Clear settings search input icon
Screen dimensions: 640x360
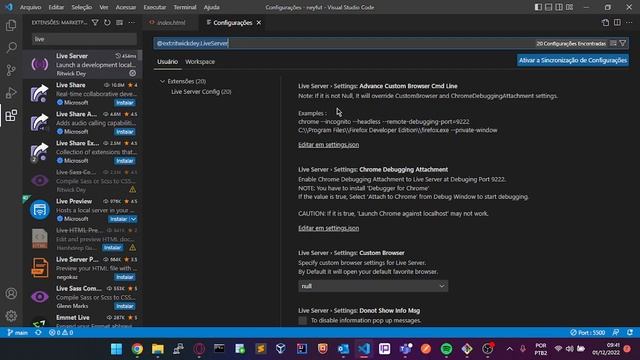[x=613, y=43]
